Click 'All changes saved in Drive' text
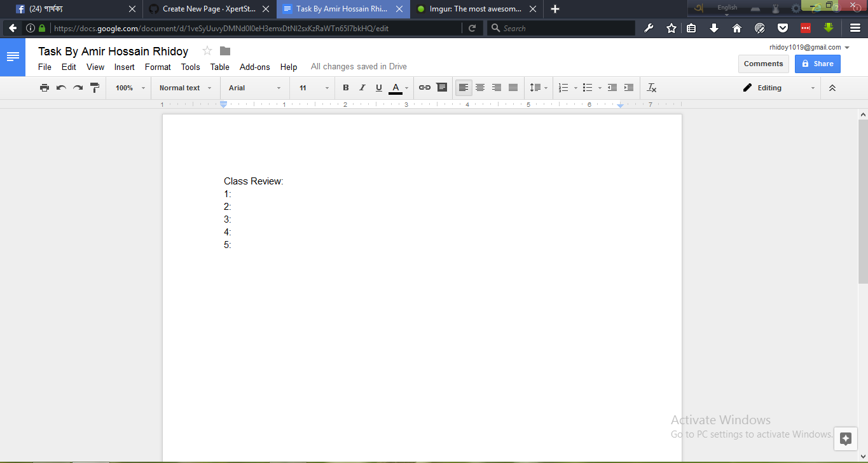868x463 pixels. (359, 67)
